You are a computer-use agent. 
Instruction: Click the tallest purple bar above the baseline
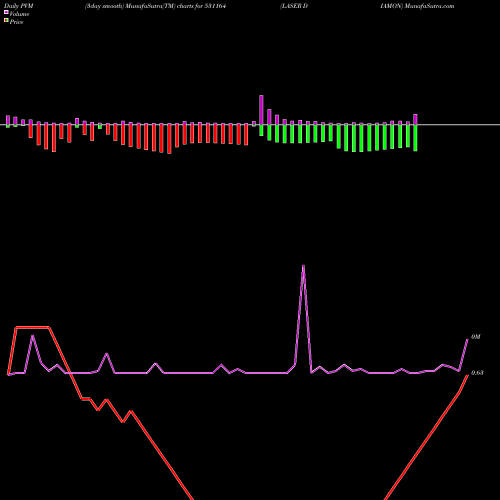click(x=261, y=110)
